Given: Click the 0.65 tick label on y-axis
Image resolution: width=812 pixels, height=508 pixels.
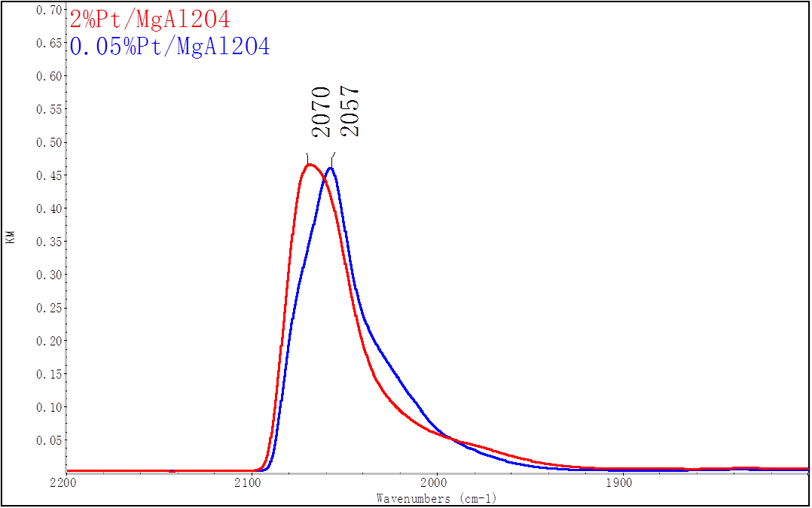Looking at the screenshot, I should [50, 43].
